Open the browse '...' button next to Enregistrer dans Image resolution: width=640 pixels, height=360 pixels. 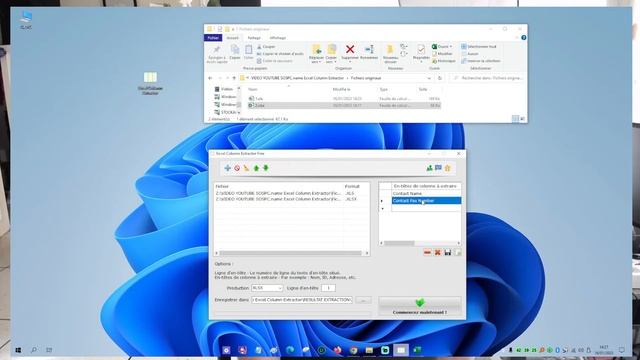point(363,300)
